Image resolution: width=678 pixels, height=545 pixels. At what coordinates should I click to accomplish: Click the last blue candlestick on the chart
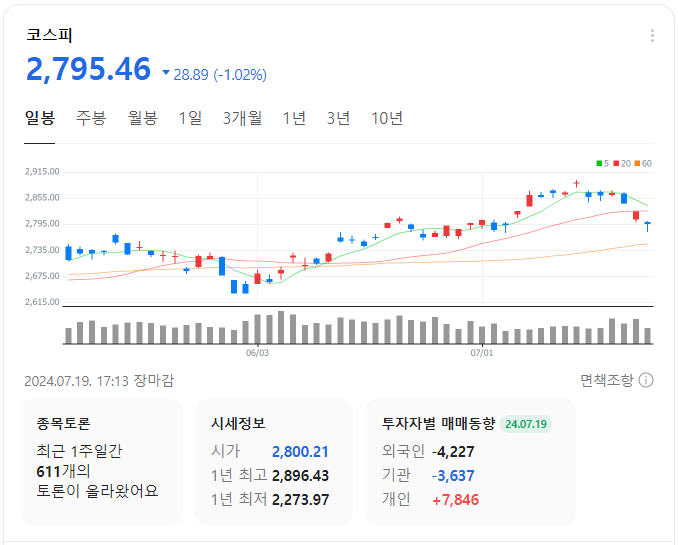click(647, 226)
